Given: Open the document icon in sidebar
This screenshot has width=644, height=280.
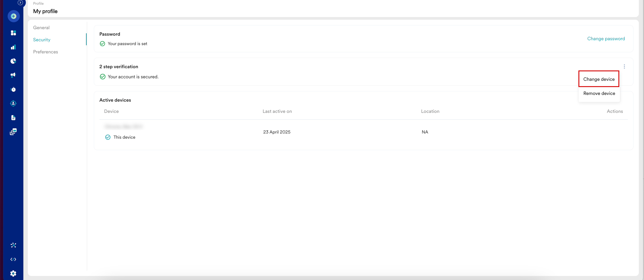Looking at the screenshot, I should pos(13,118).
